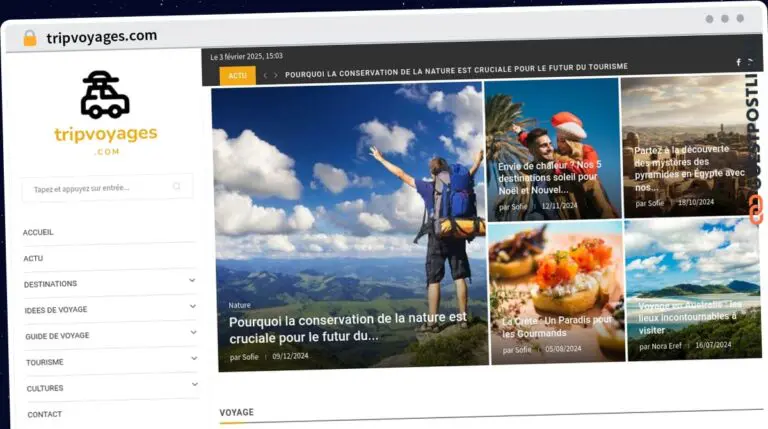Image resolution: width=768 pixels, height=429 pixels.
Task: Click the tripvoyages car logo
Action: [104, 96]
